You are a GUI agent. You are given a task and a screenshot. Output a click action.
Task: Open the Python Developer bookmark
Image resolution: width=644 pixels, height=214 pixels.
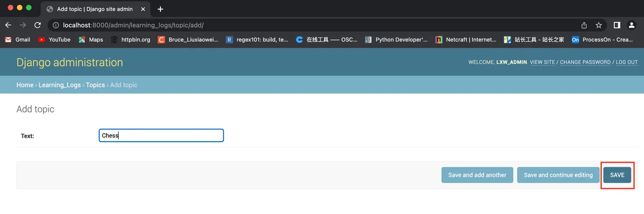[x=396, y=40]
